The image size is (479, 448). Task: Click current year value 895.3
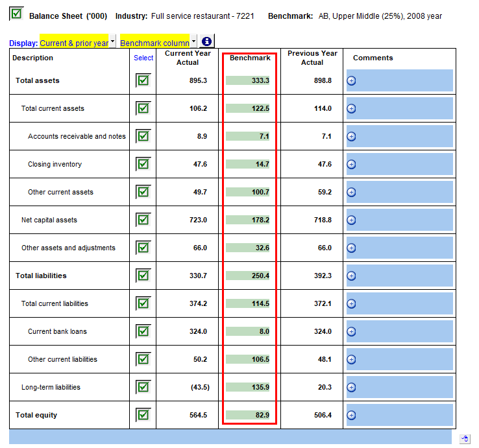198,80
